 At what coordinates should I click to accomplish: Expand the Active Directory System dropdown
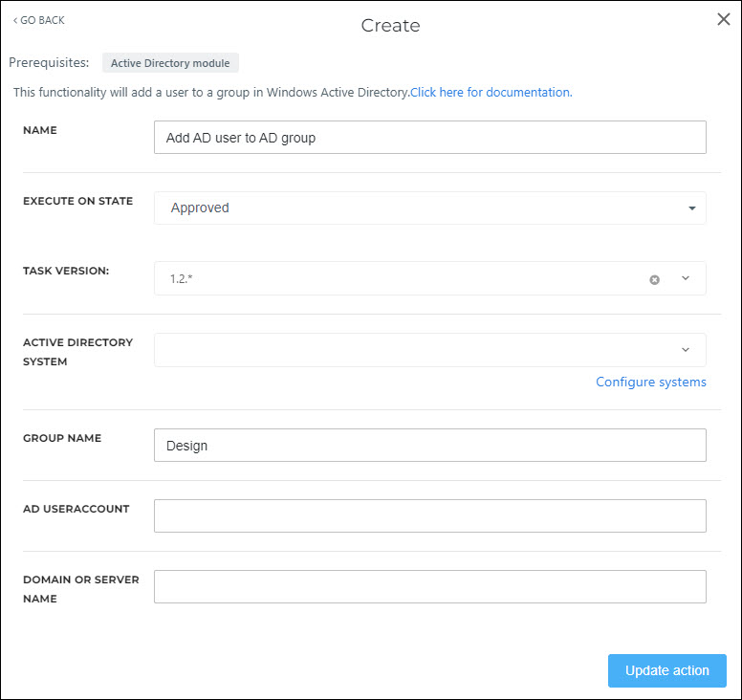(x=429, y=350)
